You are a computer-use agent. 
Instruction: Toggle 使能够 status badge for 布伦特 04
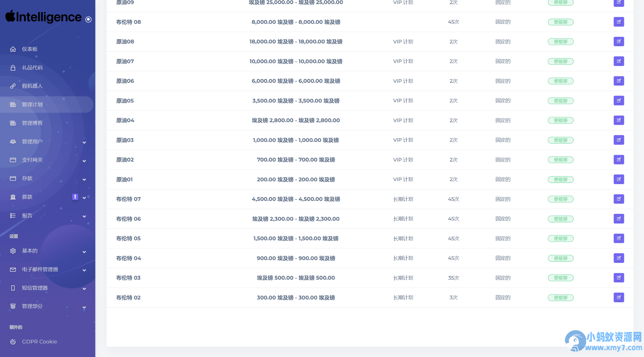tap(560, 258)
